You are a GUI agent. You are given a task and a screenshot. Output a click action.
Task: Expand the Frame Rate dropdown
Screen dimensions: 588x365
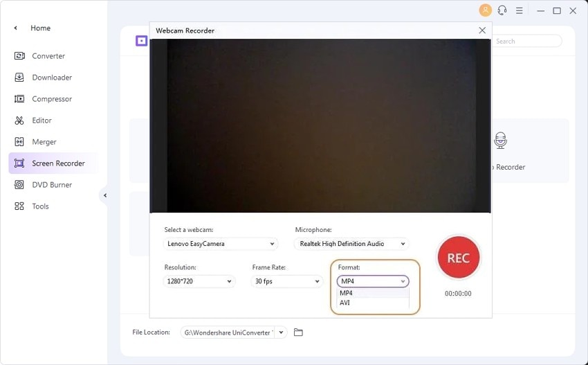[x=286, y=281]
